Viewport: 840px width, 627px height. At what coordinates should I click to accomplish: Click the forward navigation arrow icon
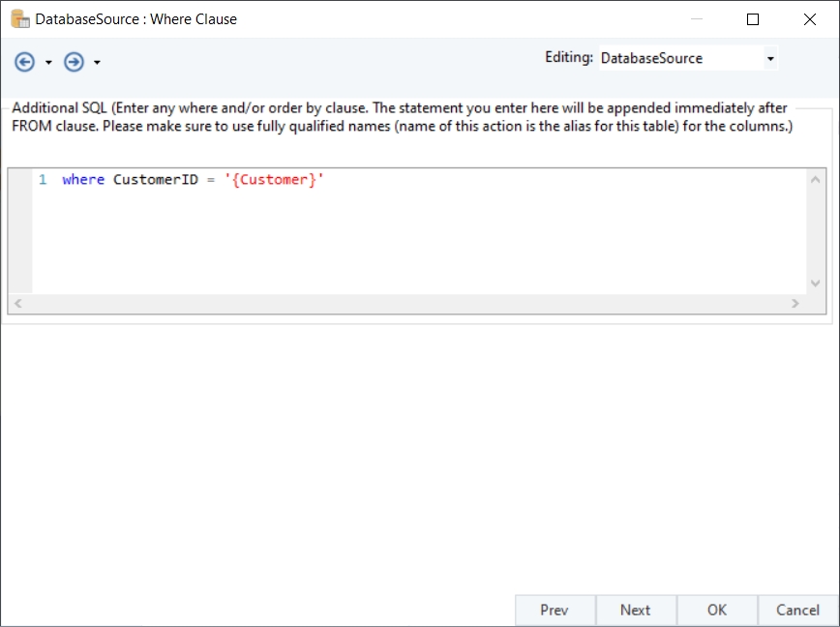74,62
